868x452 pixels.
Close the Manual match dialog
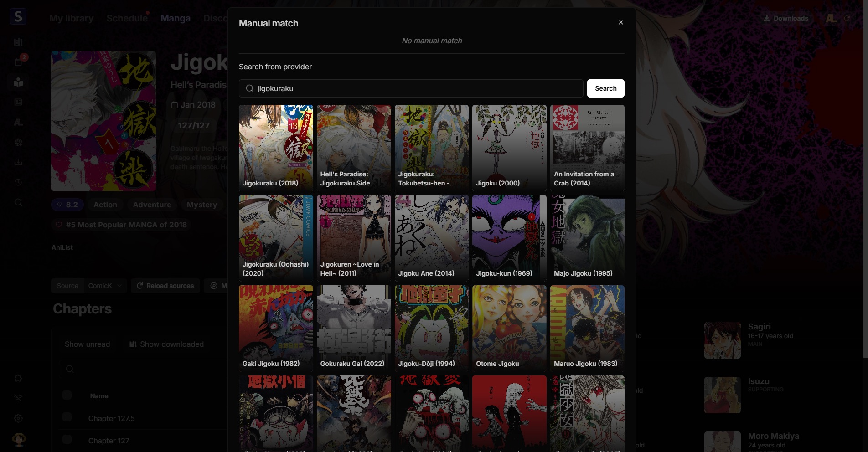pyautogui.click(x=620, y=22)
